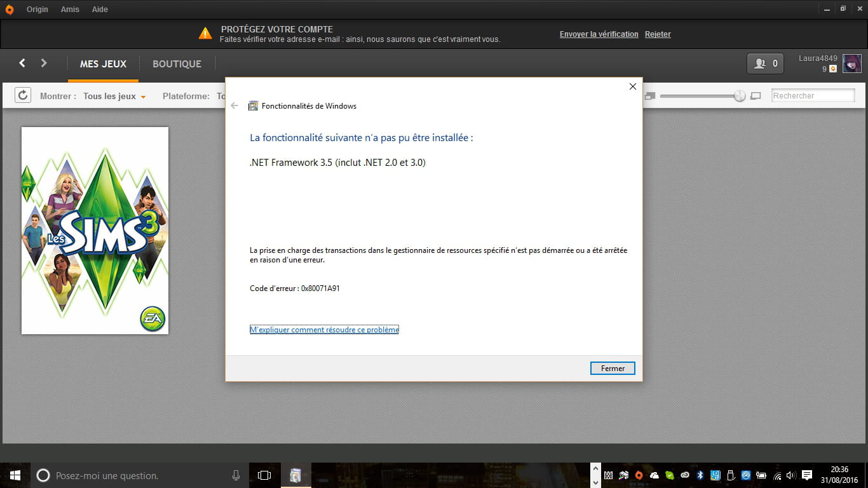Screen dimensions: 868x488
Task: Click 'Envoyer la vérification' link
Action: 599,34
